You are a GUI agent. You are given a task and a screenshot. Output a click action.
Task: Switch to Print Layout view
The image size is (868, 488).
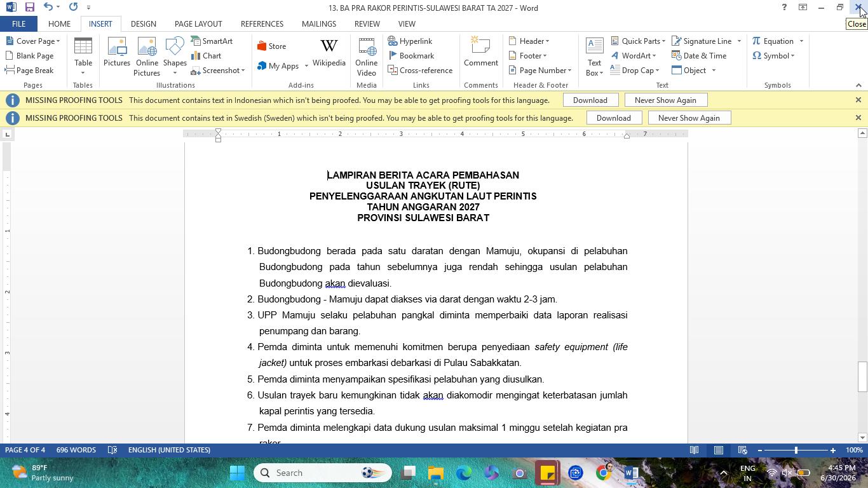[x=719, y=450]
